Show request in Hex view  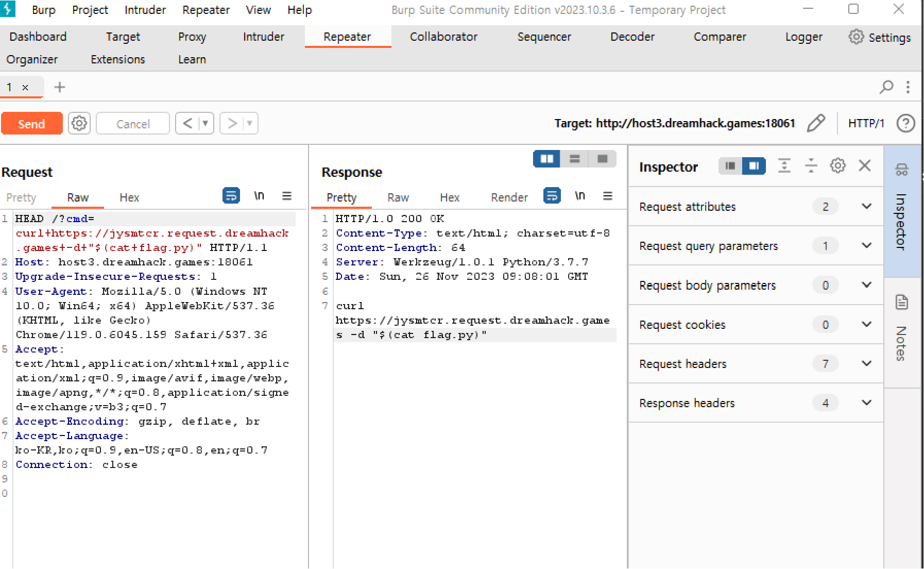click(x=129, y=197)
